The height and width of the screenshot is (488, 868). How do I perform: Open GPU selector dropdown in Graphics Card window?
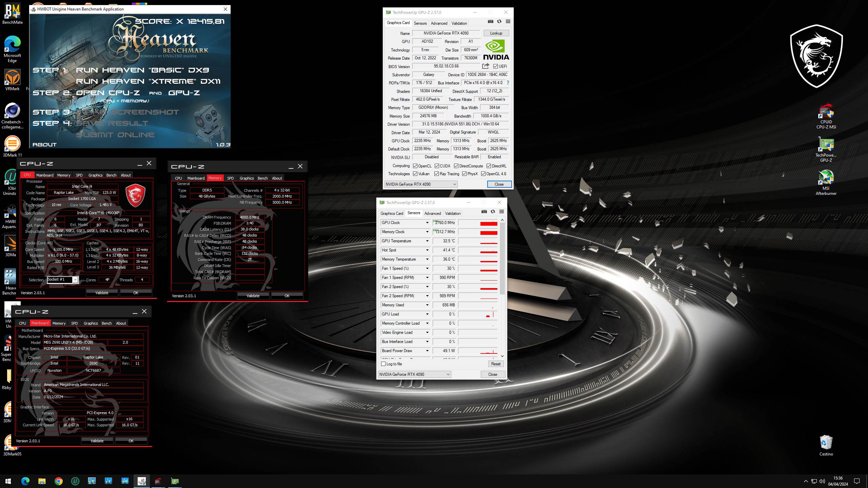421,184
